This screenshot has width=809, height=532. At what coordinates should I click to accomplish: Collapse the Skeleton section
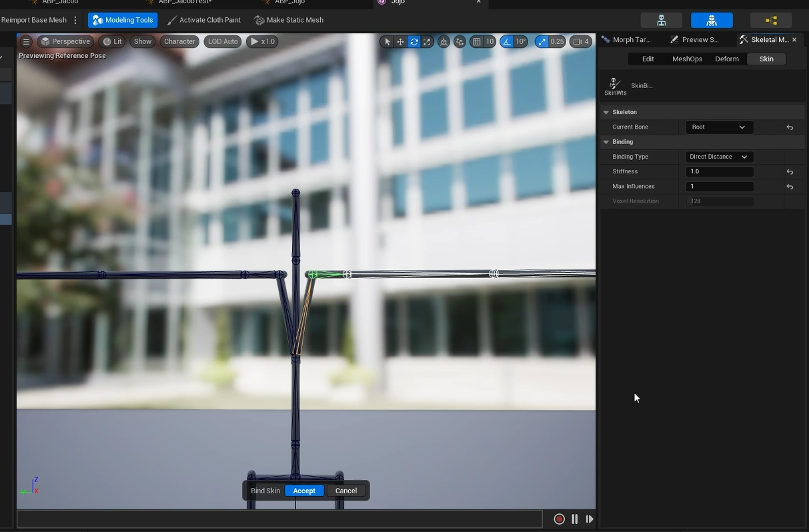[x=606, y=112]
